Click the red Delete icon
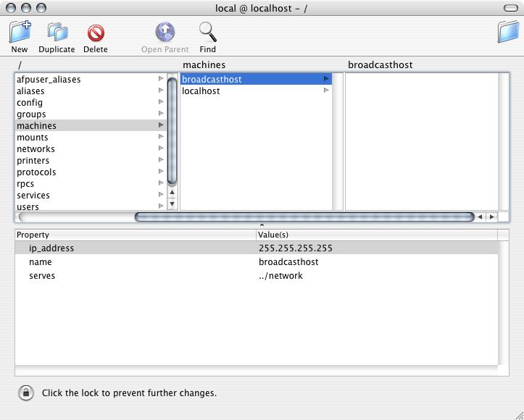Viewport: 524px width, 420px height. [95, 33]
